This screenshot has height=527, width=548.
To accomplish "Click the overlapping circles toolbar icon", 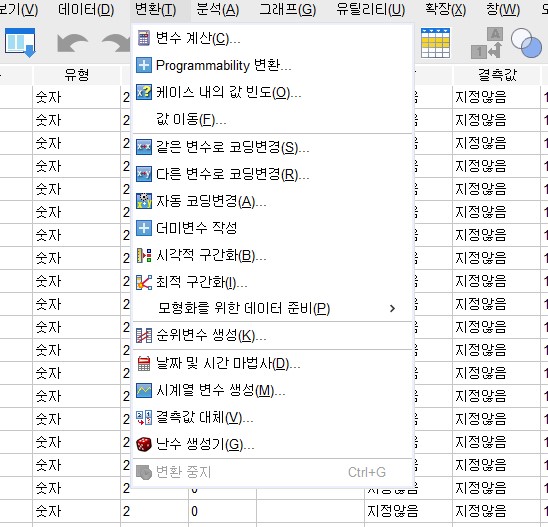I will (x=526, y=43).
